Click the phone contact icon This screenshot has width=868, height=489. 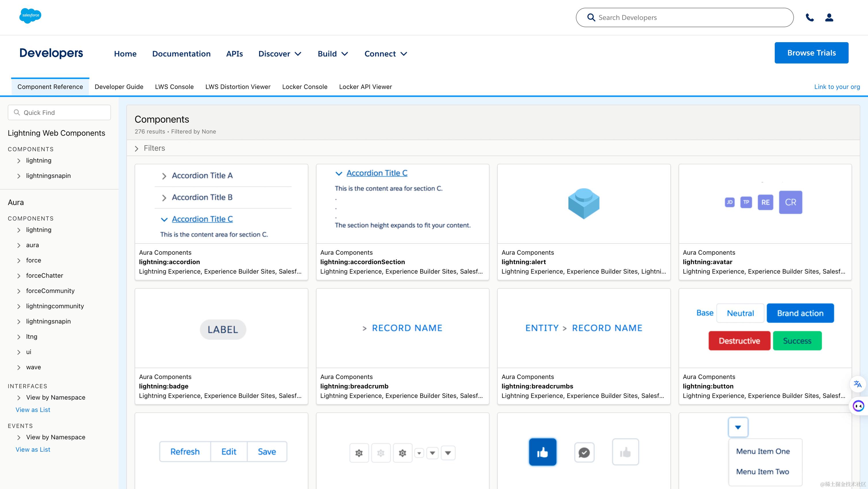click(x=809, y=18)
